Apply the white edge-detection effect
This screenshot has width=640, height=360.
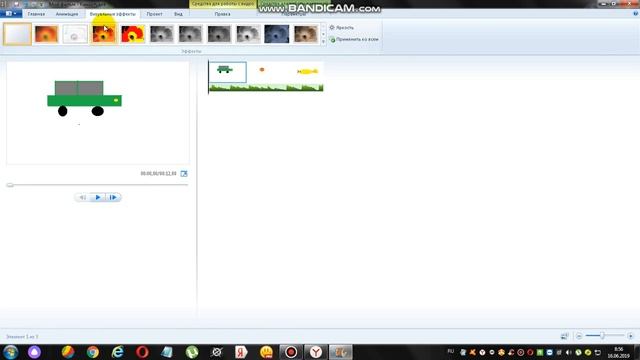75,34
